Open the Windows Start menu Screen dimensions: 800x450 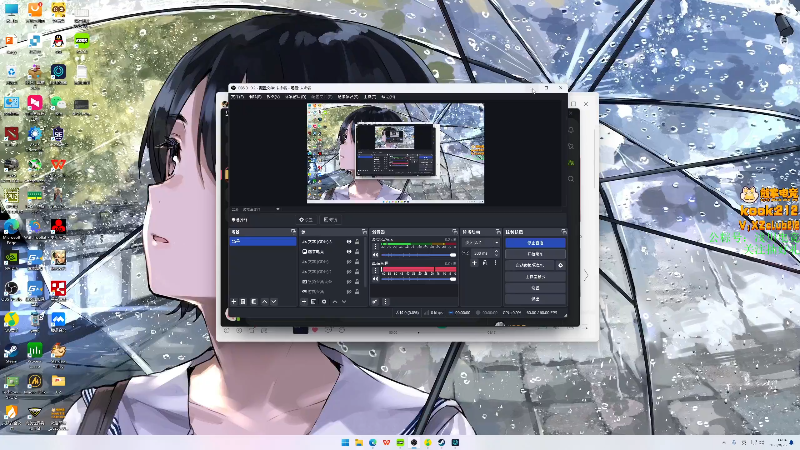point(345,442)
